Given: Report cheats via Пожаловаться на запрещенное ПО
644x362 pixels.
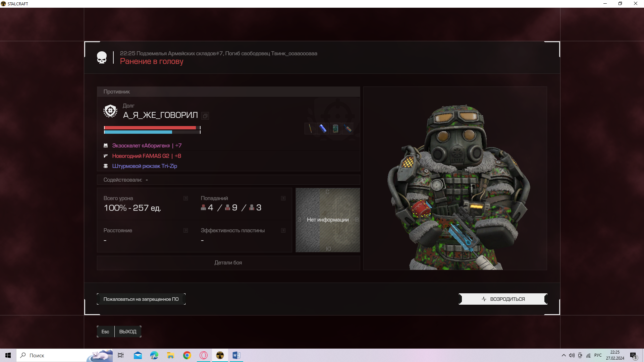Looking at the screenshot, I should (141, 299).
